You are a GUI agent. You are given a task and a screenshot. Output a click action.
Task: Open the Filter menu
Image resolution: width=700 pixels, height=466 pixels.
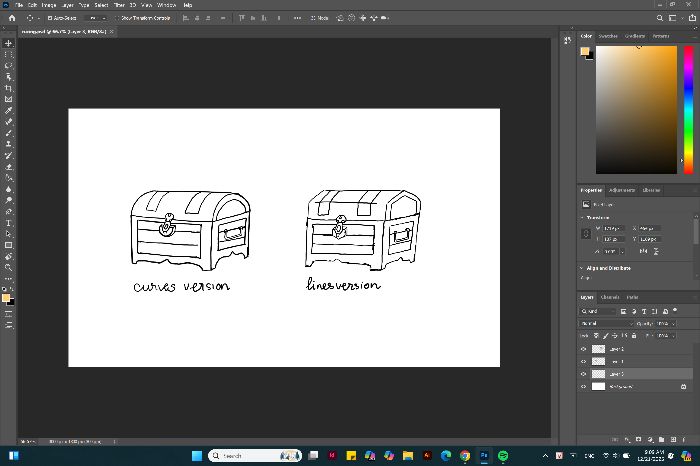pos(119,5)
